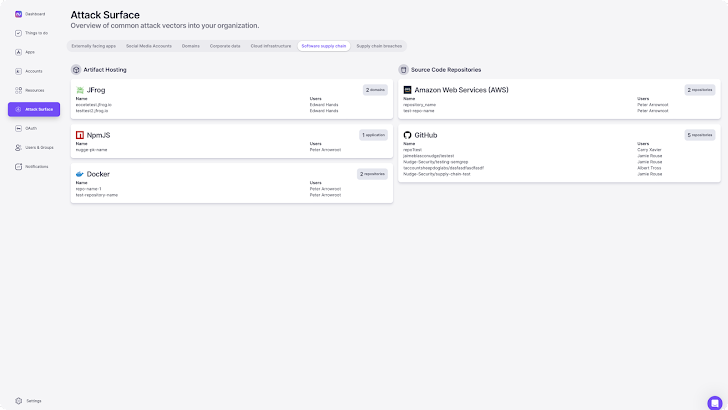Viewport: 728px width, 410px height.
Task: Select the Cloud infrastructure tab
Action: (271, 46)
